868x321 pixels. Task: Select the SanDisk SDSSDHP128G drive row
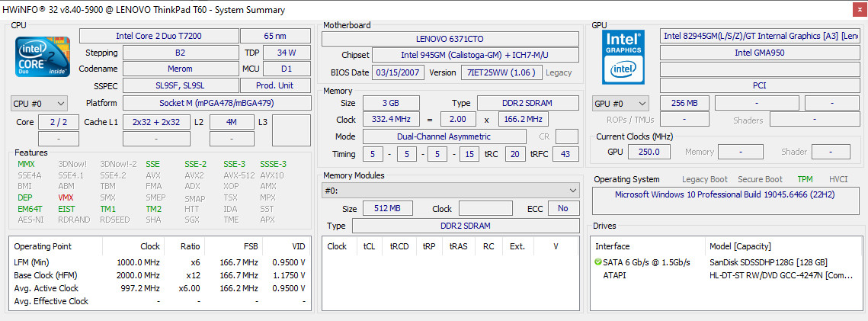coord(728,262)
